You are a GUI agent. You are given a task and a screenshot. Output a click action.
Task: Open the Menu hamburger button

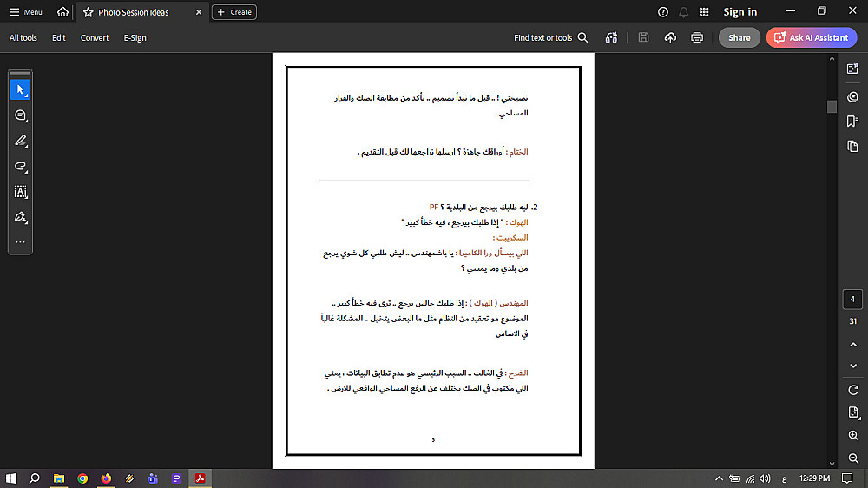click(25, 12)
